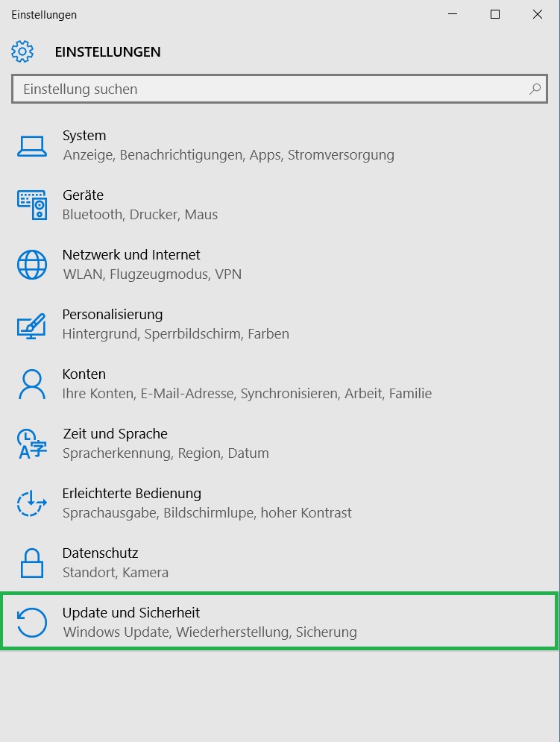Focus the Einstellung suchen search field
The width and height of the screenshot is (560, 742).
(x=280, y=89)
